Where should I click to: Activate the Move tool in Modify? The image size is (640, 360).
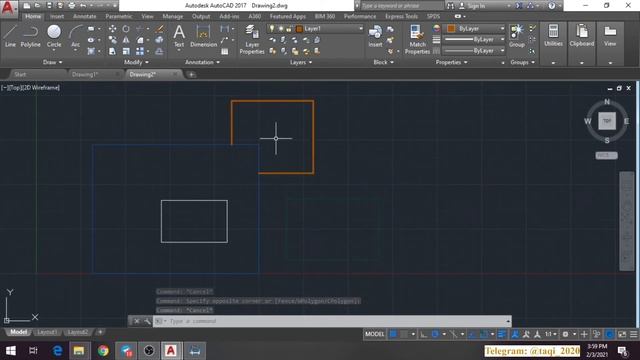click(112, 29)
